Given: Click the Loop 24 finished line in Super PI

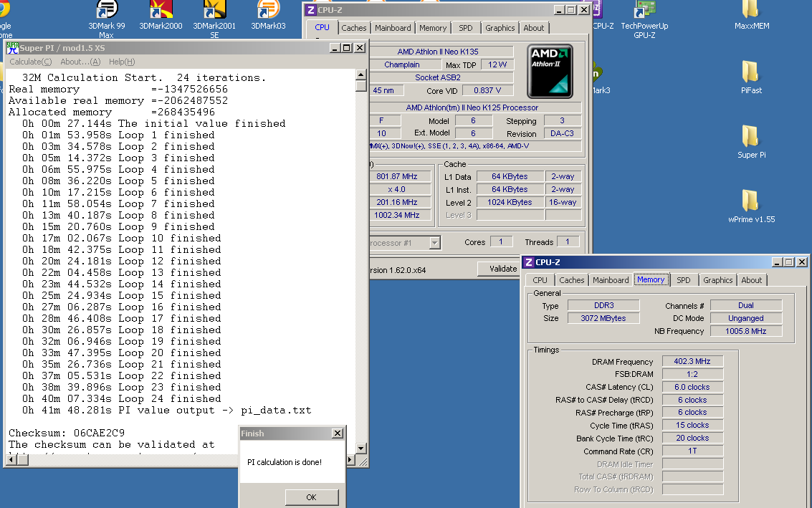Looking at the screenshot, I should click(122, 399).
